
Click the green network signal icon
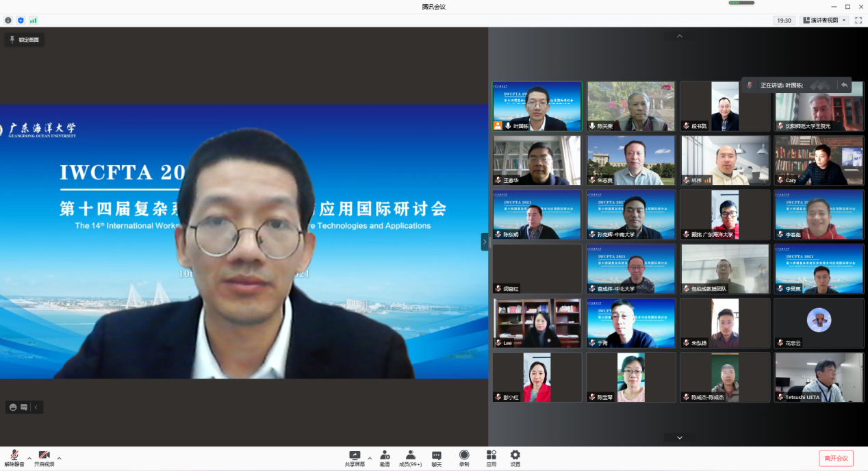click(34, 21)
